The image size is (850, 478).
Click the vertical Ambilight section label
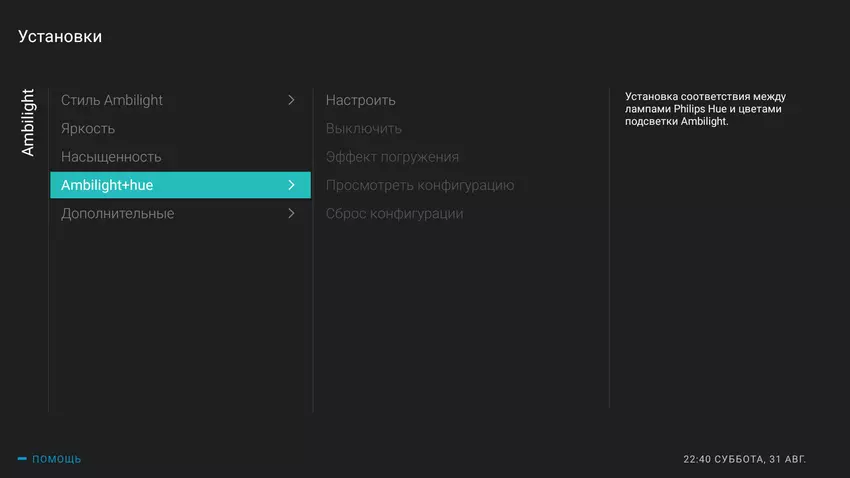(x=28, y=121)
